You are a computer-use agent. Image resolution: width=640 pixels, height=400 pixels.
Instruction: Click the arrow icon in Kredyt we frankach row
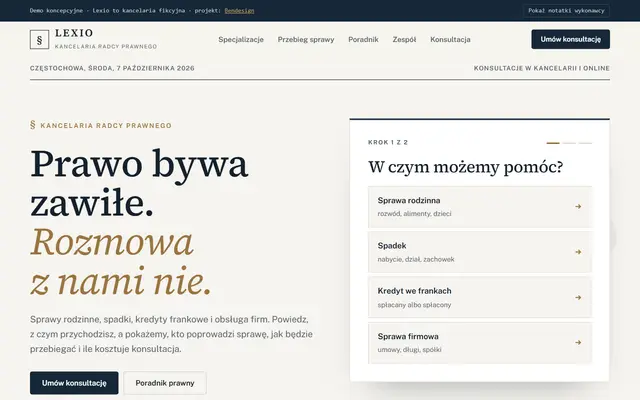pyautogui.click(x=578, y=298)
